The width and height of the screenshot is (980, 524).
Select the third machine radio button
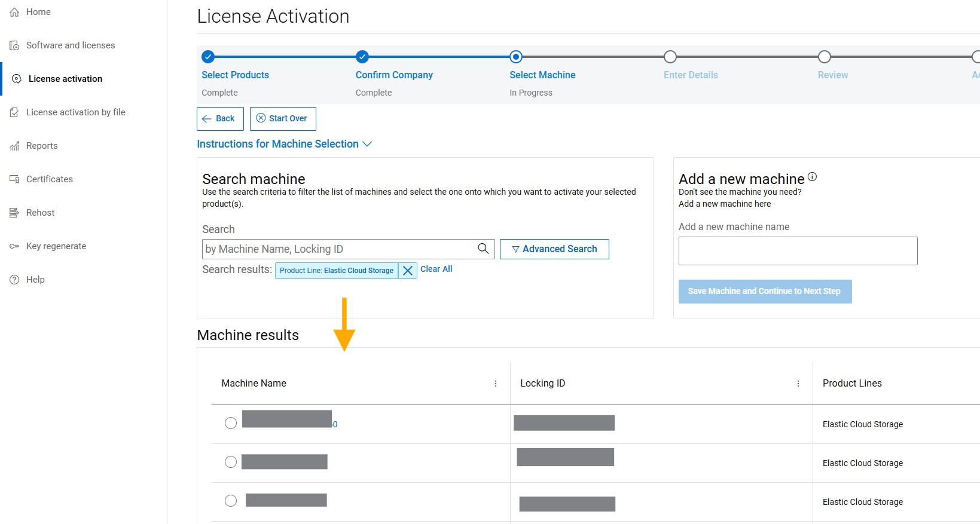231,501
